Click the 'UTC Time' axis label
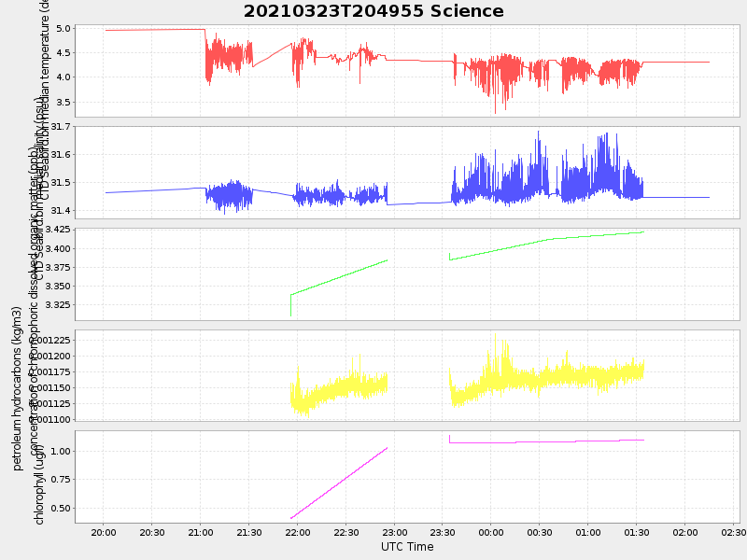Viewport: 747px width, 560px height. (407, 547)
